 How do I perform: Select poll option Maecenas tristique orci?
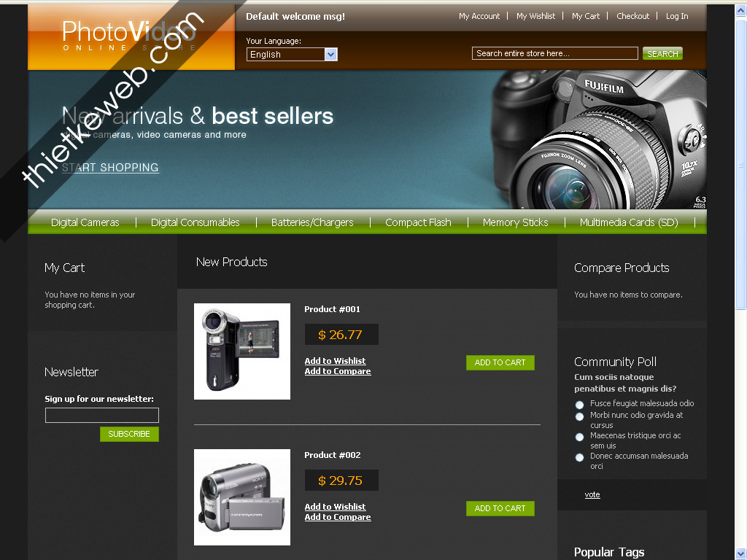tap(579, 437)
